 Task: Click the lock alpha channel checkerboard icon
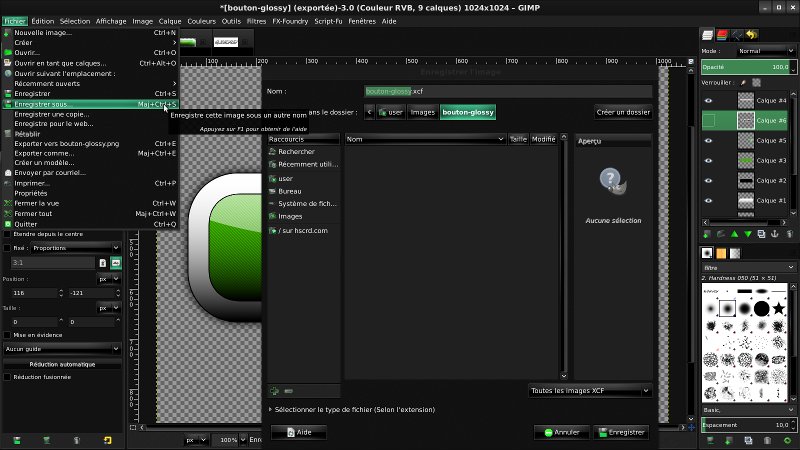coord(757,83)
